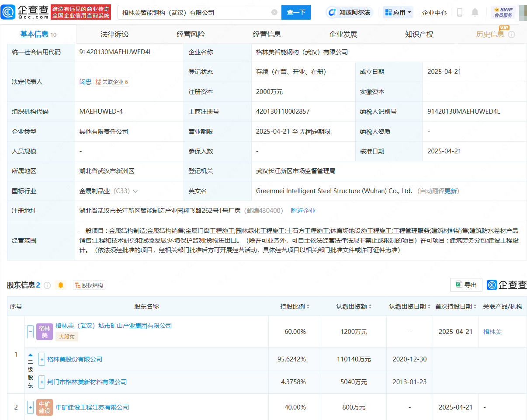Open SVIP member services
The height and width of the screenshot is (420, 527).
coord(503,12)
